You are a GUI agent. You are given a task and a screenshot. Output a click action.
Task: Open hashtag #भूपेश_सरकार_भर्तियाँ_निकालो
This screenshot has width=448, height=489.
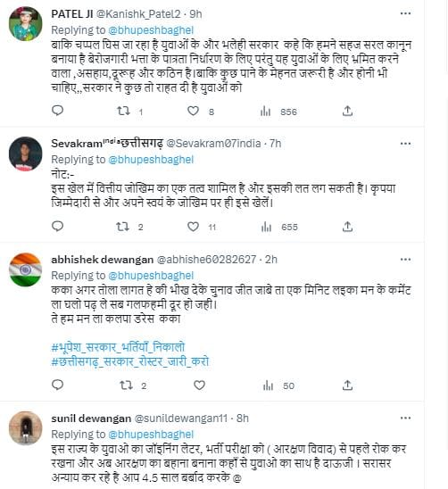(x=118, y=347)
